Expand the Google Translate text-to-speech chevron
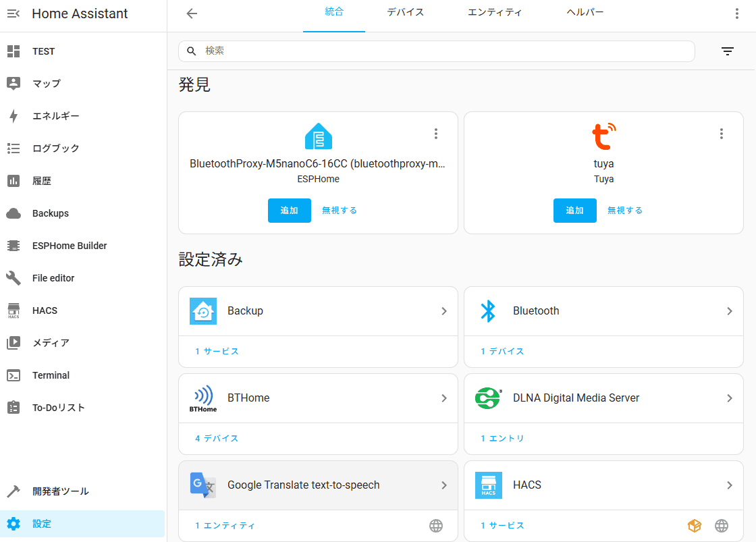 [x=444, y=485]
